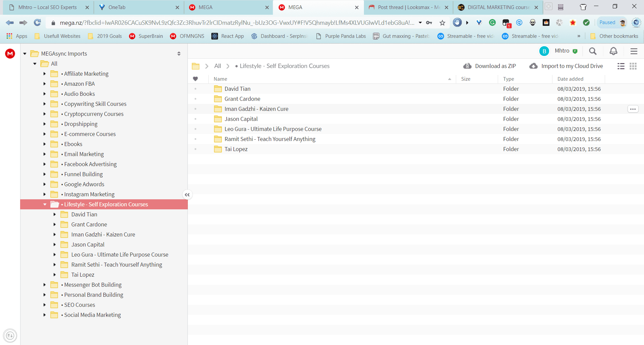
Task: Select Leo Gura Ultimate Life Purpose row
Action: 416,129
